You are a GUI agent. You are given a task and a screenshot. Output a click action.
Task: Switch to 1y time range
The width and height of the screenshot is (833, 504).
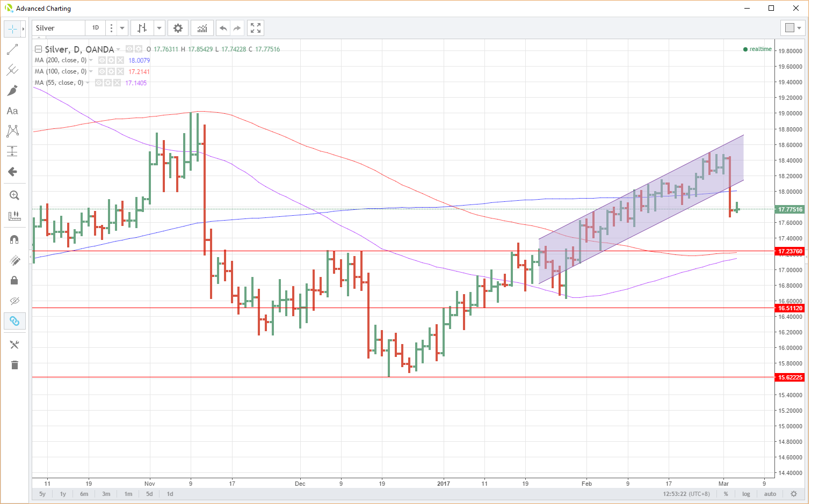tap(63, 494)
